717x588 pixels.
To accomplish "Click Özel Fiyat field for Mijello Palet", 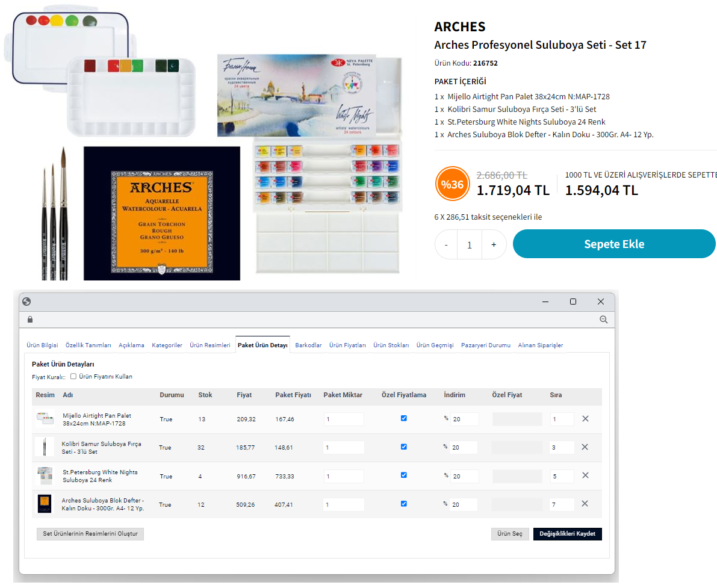I will tap(517, 419).
